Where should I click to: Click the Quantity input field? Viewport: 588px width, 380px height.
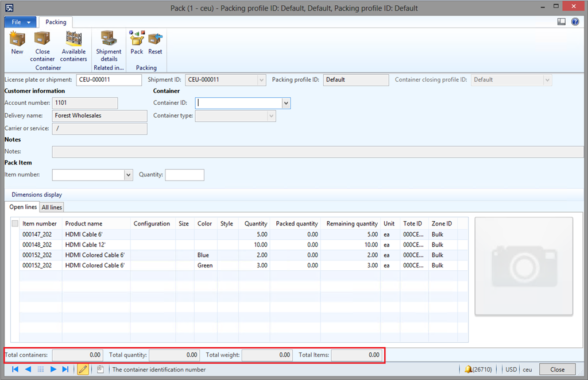point(184,175)
